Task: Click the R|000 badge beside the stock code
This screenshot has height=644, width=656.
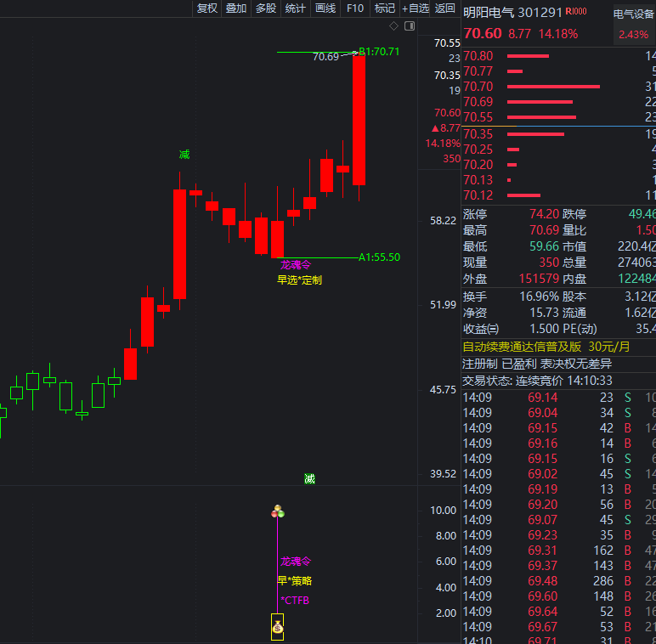Action: (576, 11)
